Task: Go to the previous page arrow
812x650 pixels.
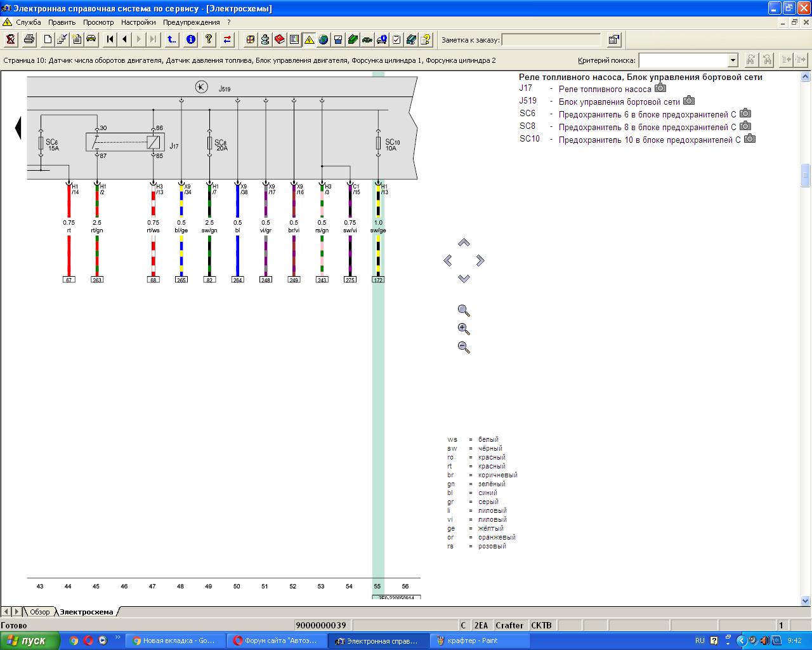Action: pyautogui.click(x=124, y=39)
